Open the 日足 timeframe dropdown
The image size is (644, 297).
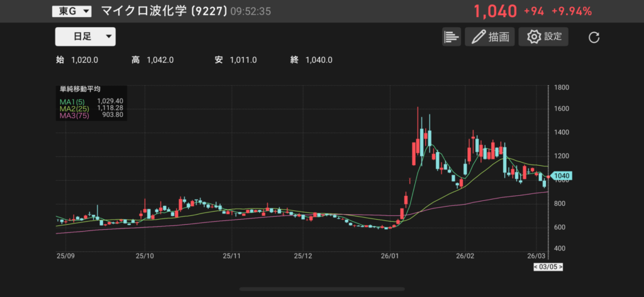pos(85,36)
